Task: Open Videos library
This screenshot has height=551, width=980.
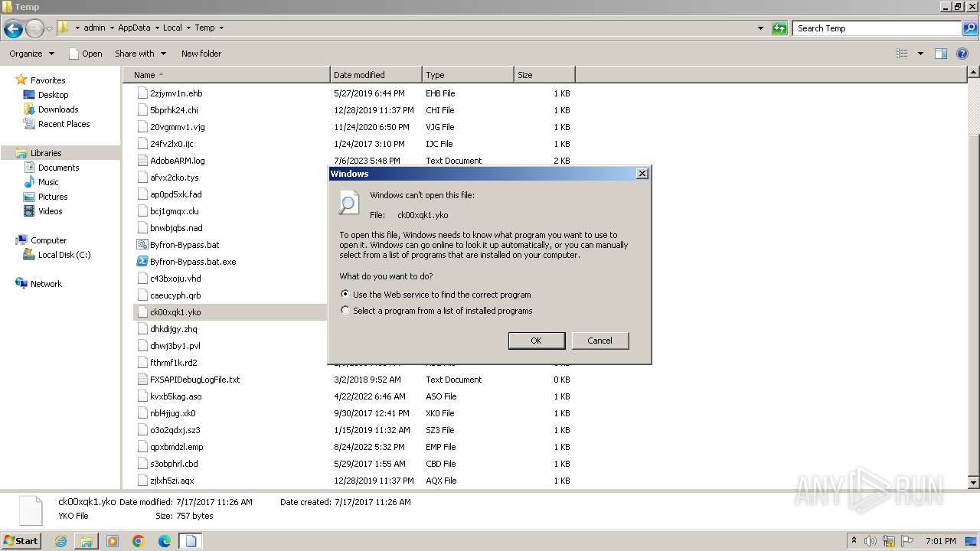Action: tap(50, 211)
